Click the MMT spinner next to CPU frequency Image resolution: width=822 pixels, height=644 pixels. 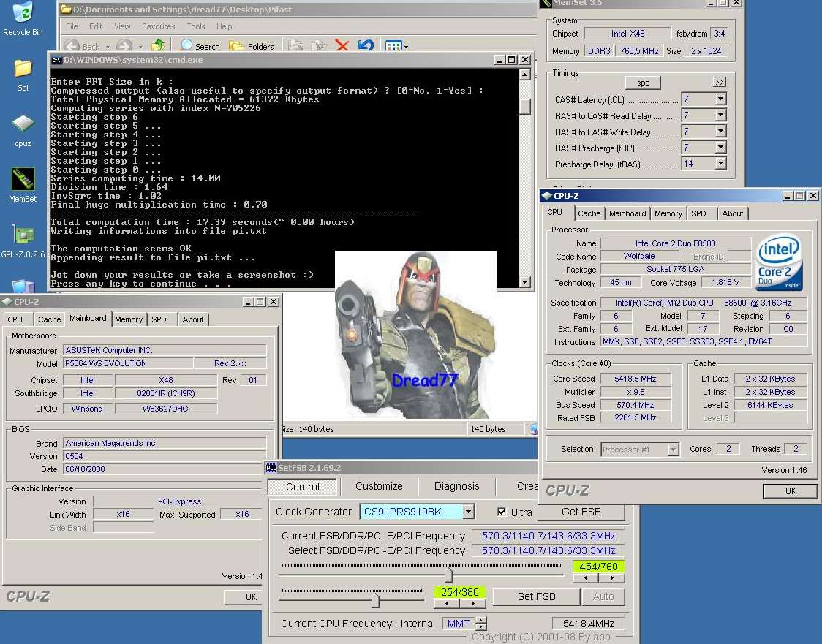tap(480, 624)
